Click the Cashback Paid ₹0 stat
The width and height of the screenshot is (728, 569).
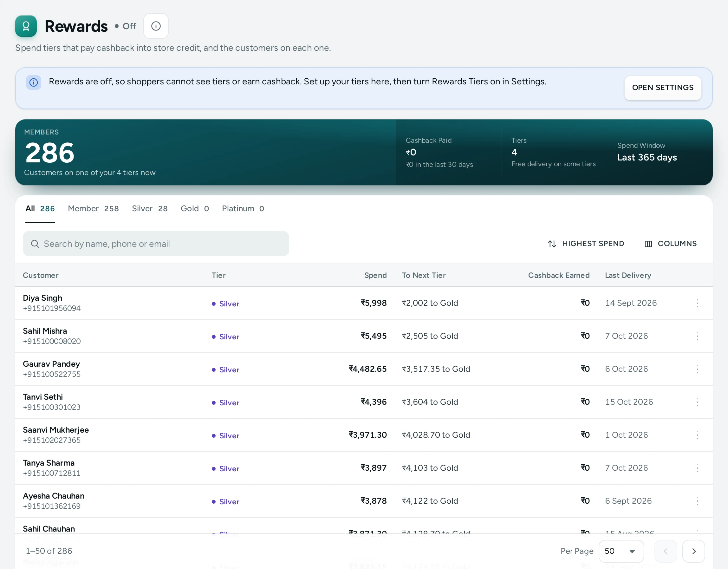[439, 153]
